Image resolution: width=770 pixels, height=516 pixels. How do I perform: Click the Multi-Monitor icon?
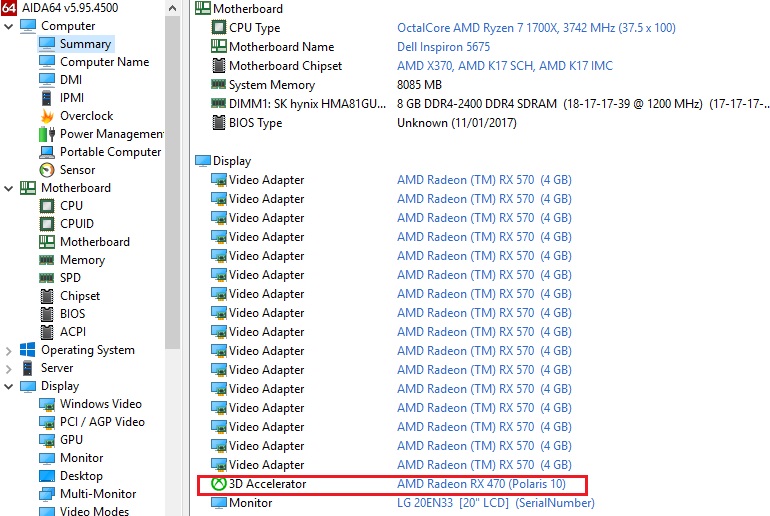pyautogui.click(x=47, y=494)
